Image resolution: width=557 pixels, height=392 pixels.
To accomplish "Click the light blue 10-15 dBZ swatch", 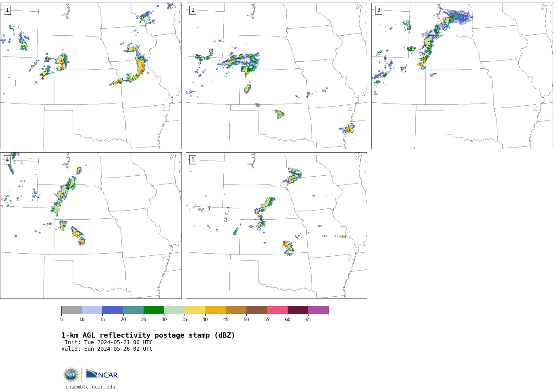I will (x=92, y=310).
